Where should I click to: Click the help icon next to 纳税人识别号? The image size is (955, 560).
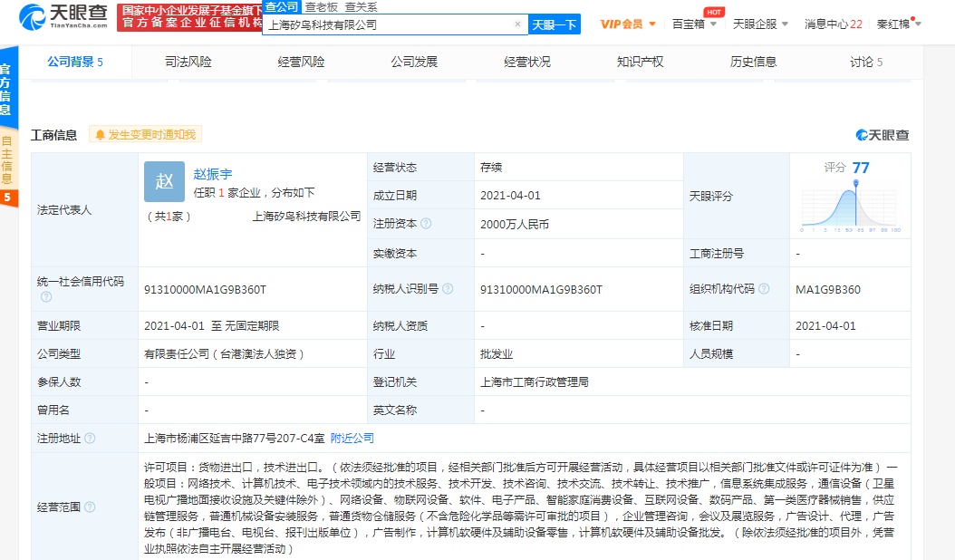448,289
